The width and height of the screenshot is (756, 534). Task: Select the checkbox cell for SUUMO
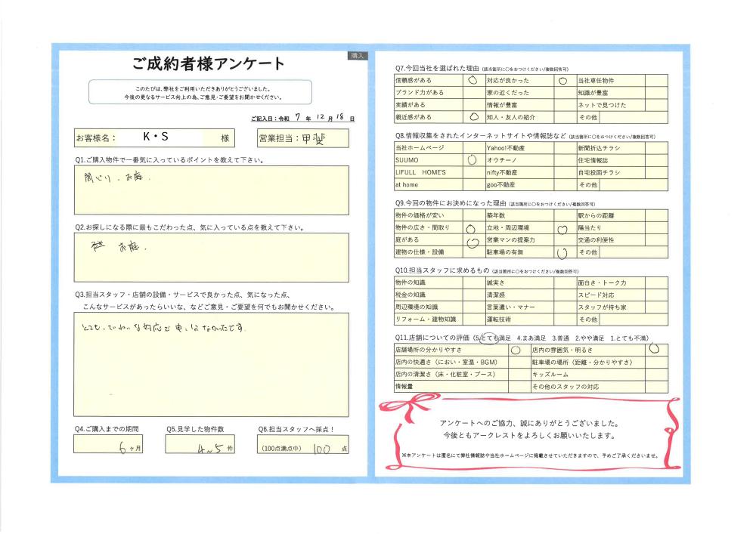pyautogui.click(x=472, y=161)
